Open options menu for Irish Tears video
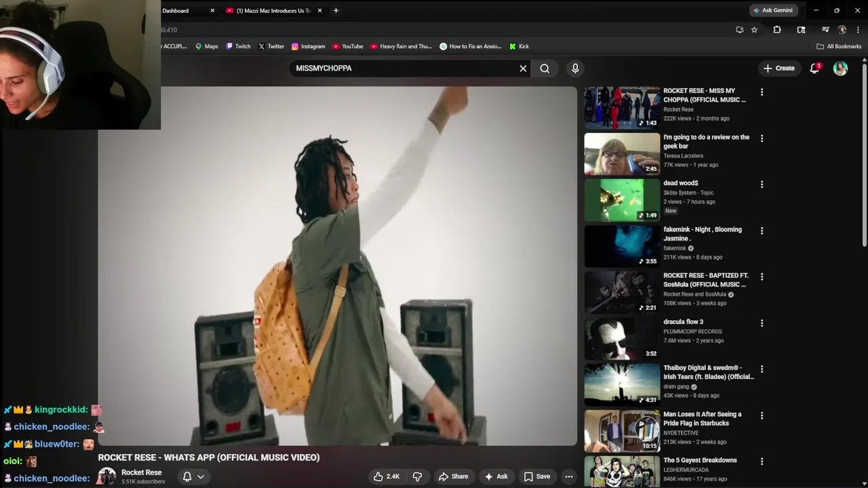This screenshot has height=488, width=868. (x=762, y=369)
